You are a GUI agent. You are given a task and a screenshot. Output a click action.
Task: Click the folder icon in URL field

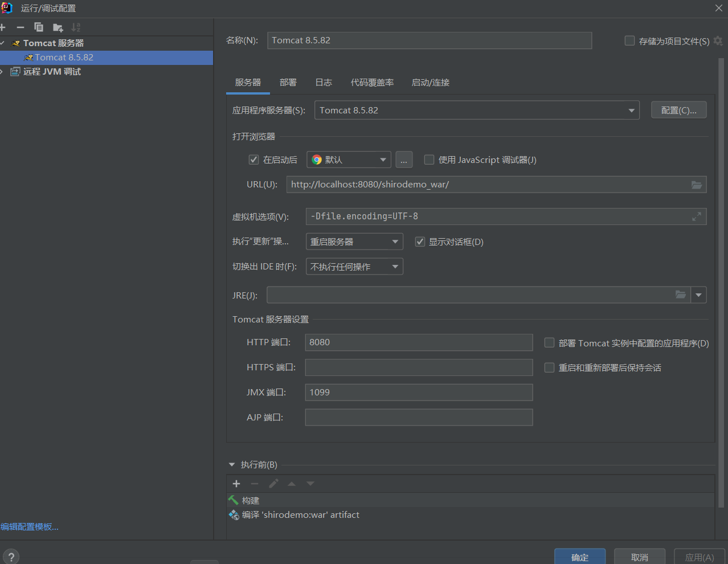click(x=696, y=185)
